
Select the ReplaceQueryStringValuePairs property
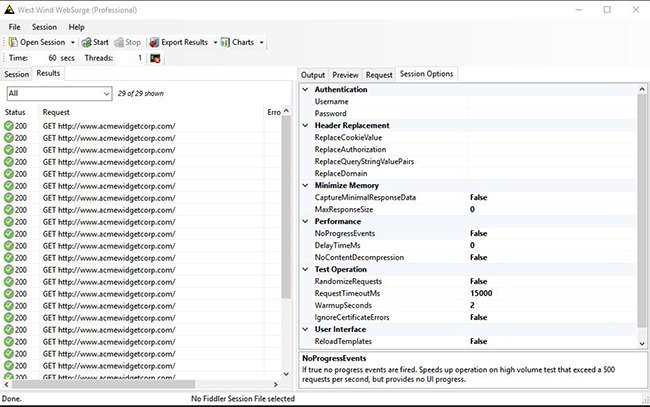(364, 162)
